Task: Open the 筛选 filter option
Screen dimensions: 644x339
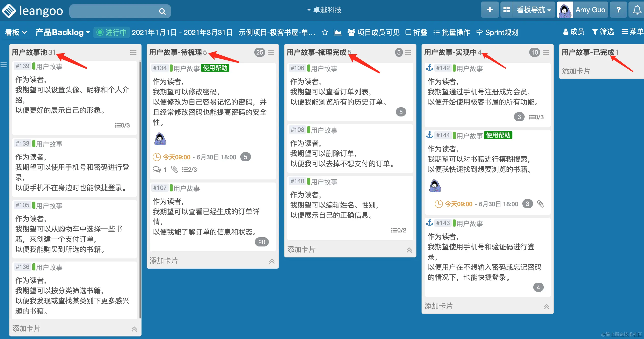Action: [603, 32]
